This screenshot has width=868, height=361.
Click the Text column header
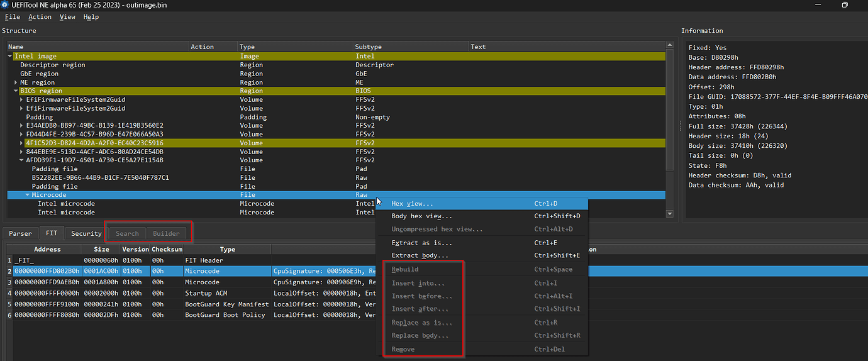(566, 47)
